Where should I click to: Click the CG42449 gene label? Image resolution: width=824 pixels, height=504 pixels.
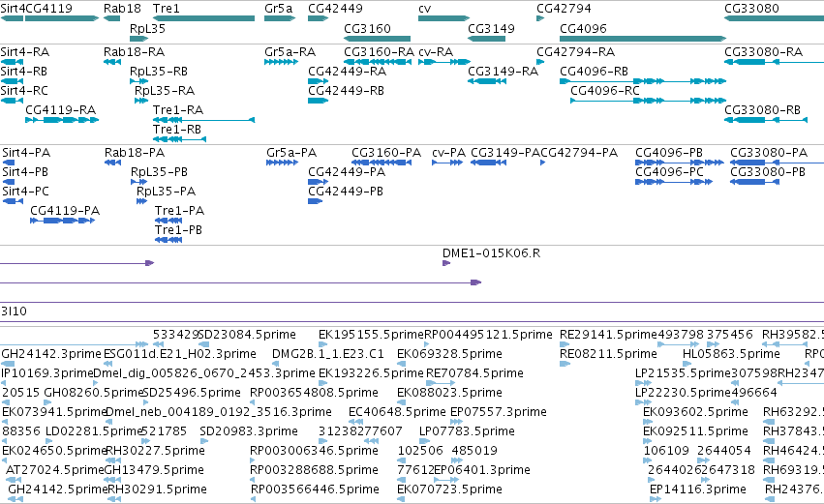coord(335,9)
